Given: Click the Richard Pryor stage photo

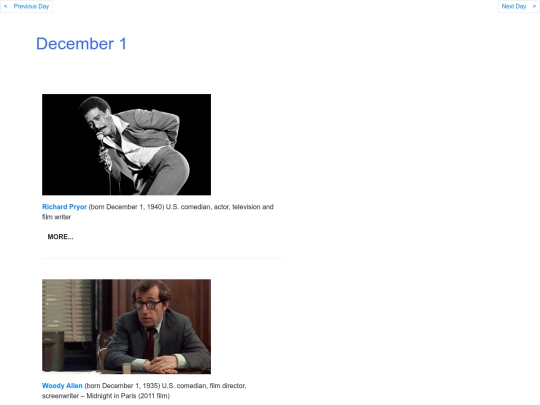Looking at the screenshot, I should (x=126, y=144).
